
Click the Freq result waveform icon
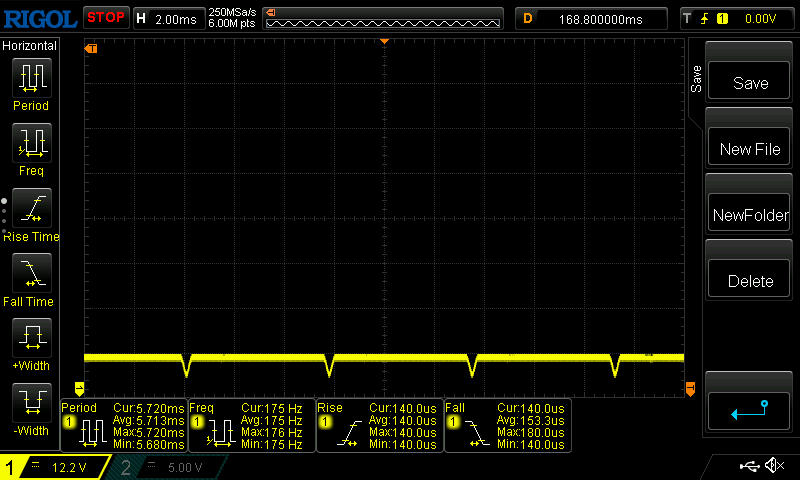click(220, 434)
